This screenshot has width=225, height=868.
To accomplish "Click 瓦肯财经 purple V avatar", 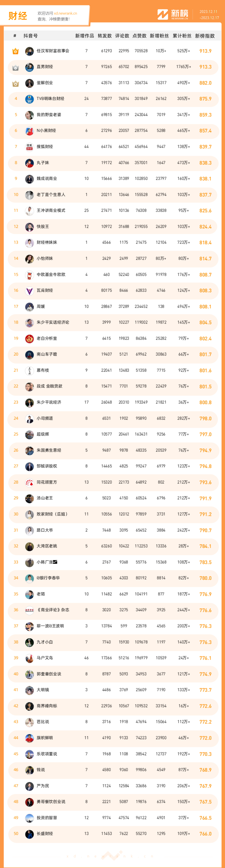I will 30,291.
